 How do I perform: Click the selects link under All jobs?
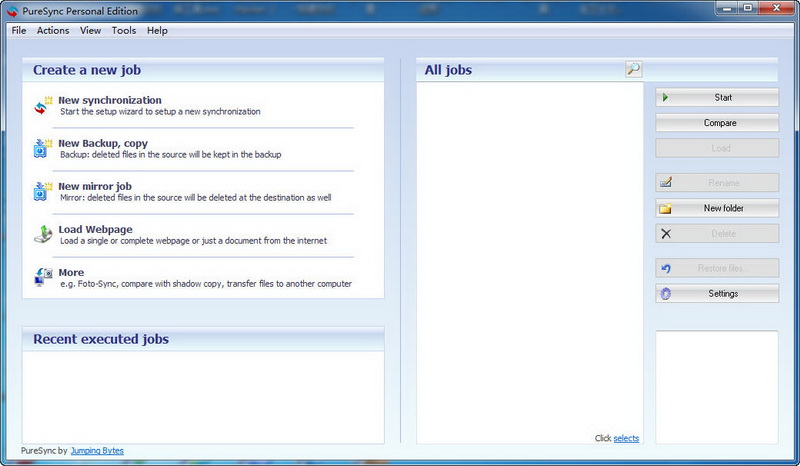tap(626, 438)
